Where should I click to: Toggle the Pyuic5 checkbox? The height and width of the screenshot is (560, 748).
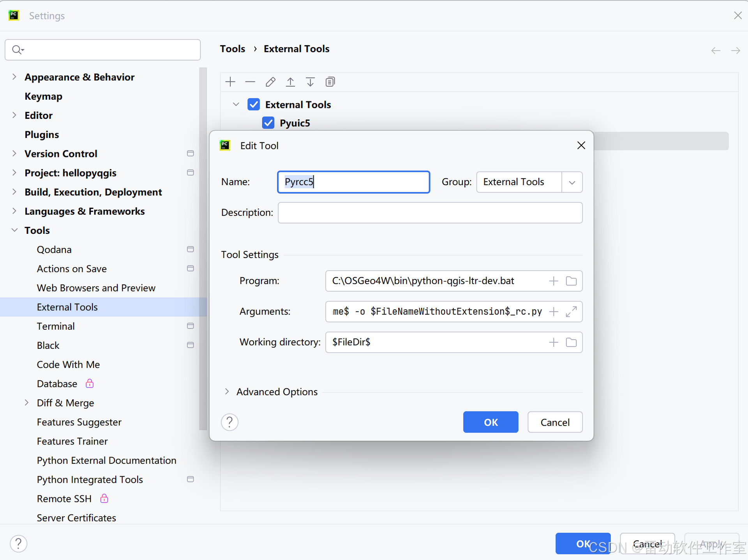(x=268, y=123)
